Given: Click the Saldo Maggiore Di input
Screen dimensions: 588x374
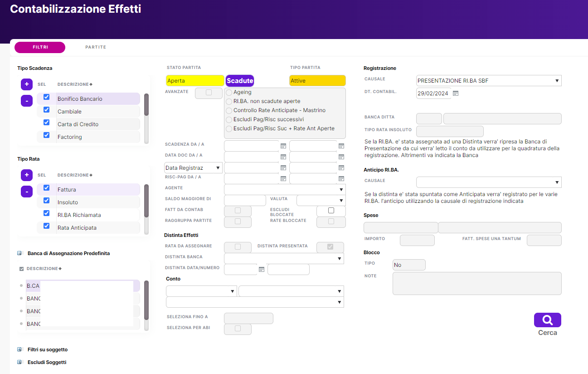Looking at the screenshot, I should (245, 200).
